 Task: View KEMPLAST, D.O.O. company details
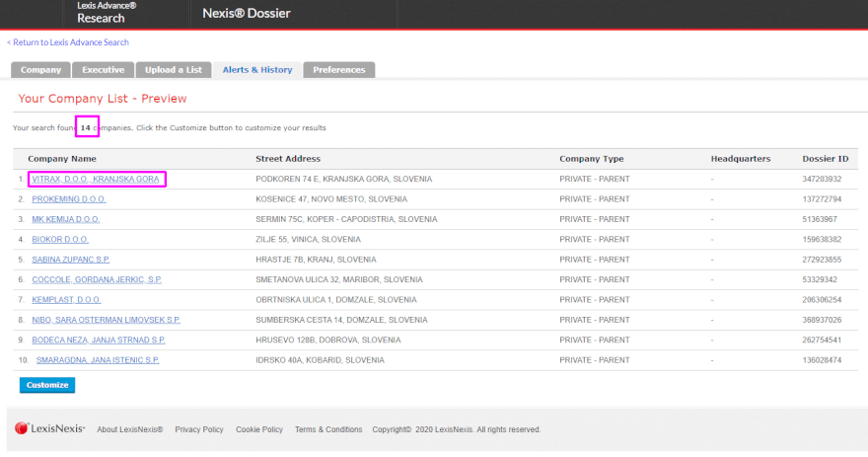pos(66,299)
